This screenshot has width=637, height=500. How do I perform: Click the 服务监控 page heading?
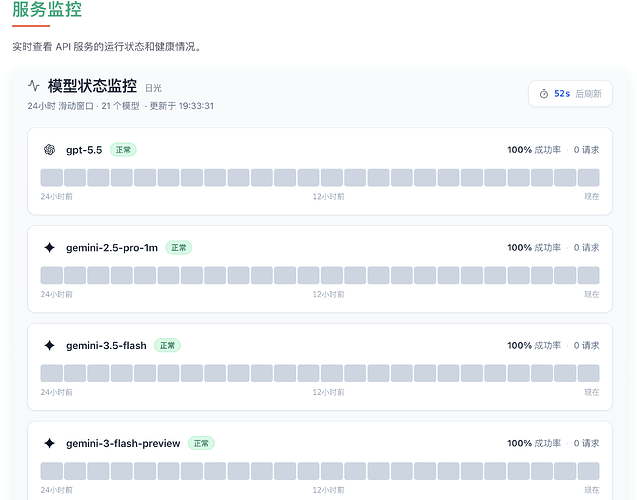click(47, 9)
